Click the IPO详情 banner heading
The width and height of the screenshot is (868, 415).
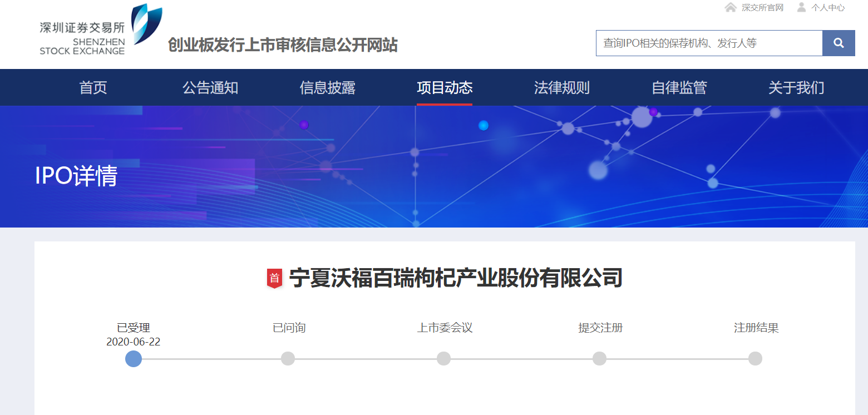point(76,176)
